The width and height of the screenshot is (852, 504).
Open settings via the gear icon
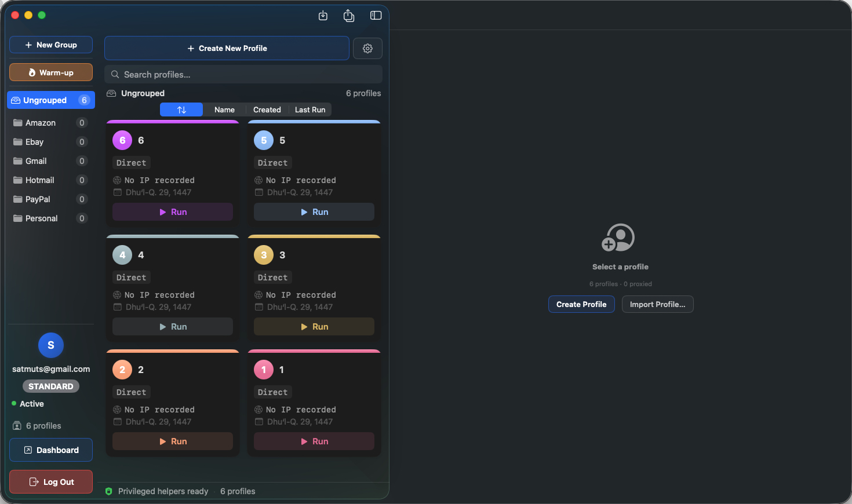(x=367, y=49)
